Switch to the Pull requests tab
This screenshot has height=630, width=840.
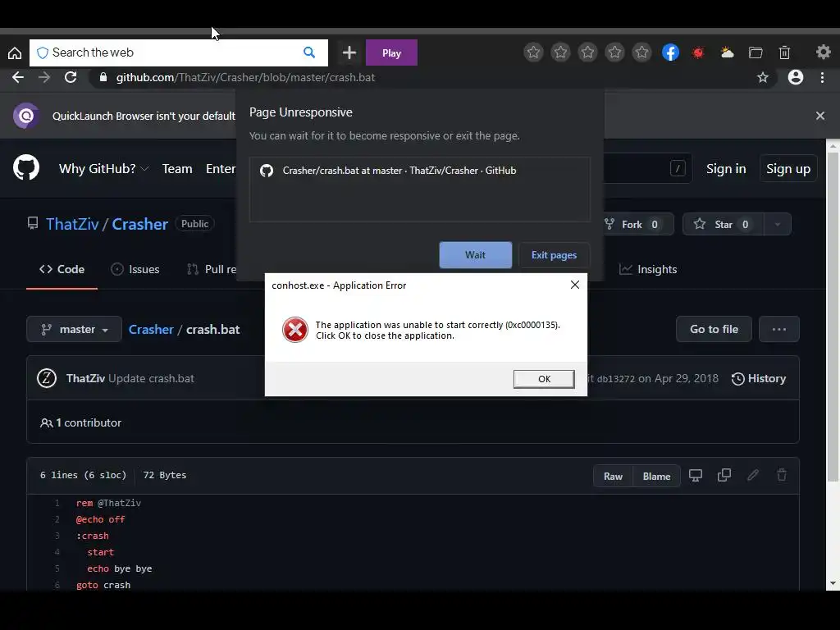(x=211, y=269)
